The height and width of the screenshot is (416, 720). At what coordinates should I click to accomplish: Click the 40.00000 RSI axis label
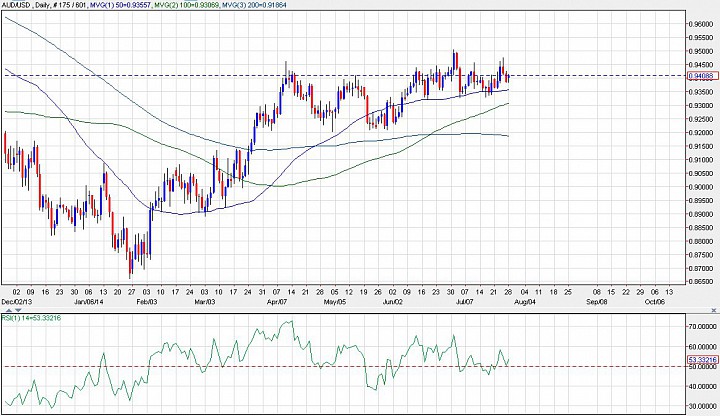coord(703,387)
